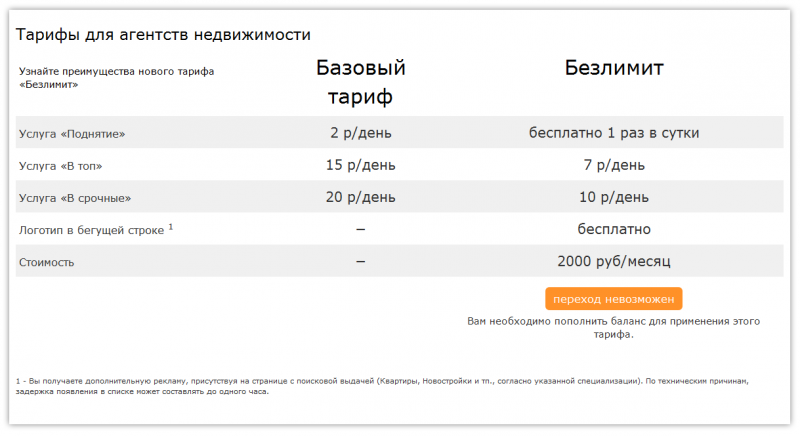
Task: Click the «Тарифы для агентств недвижимости» heading
Action: click(x=163, y=34)
